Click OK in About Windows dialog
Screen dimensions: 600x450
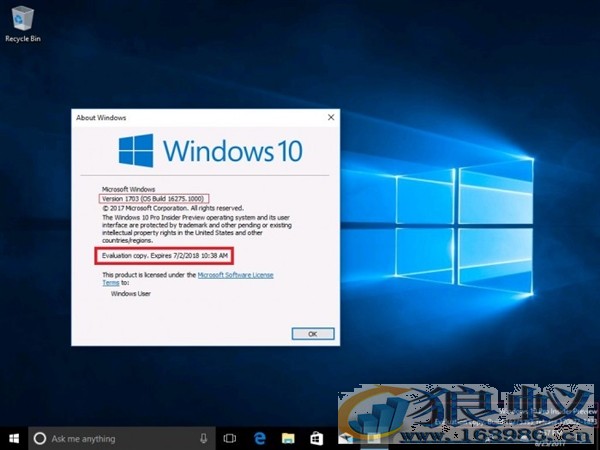[x=313, y=334]
